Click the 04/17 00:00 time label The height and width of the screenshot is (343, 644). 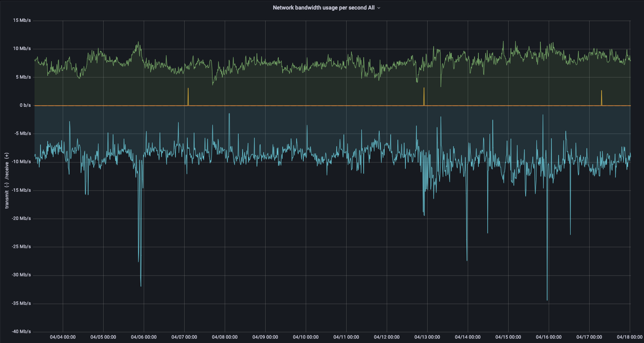[x=589, y=337]
